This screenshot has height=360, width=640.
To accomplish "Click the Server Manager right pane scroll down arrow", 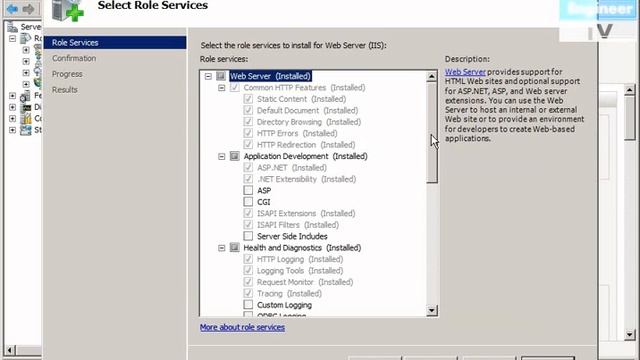I will click(x=629, y=335).
